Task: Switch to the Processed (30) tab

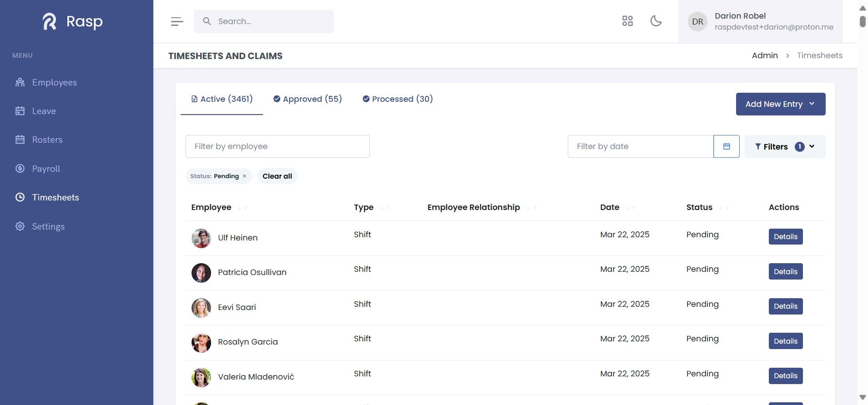Action: coord(398,99)
